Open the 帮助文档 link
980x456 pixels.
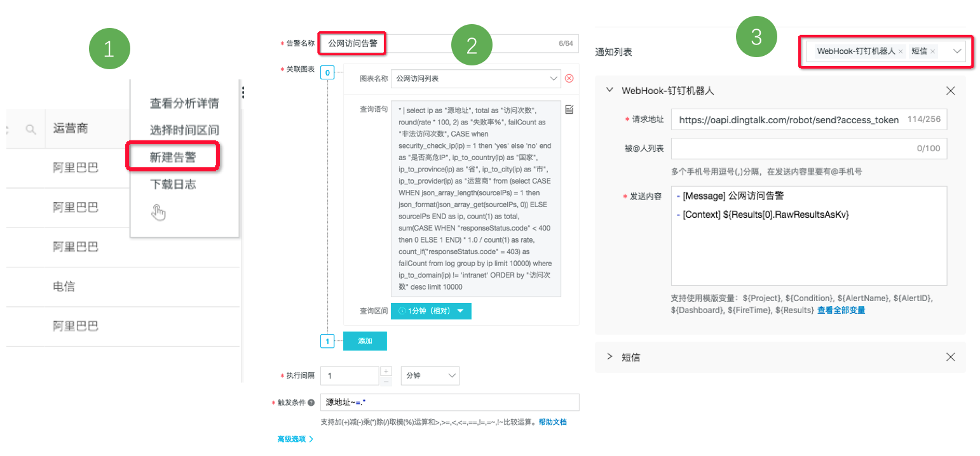552,422
